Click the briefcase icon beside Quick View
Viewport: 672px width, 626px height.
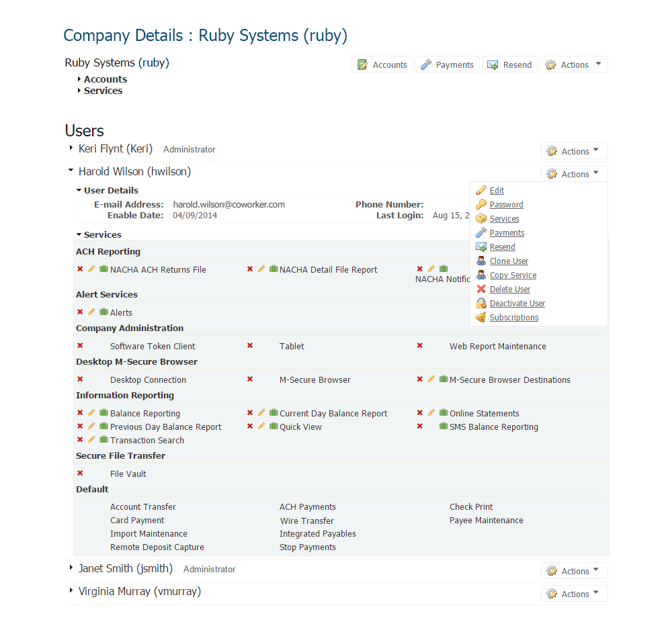(274, 427)
